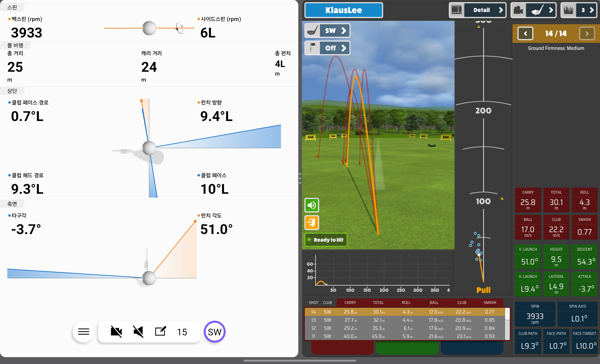The height and width of the screenshot is (364, 600).
Task: Open the hamburger menu button
Action: click(83, 332)
